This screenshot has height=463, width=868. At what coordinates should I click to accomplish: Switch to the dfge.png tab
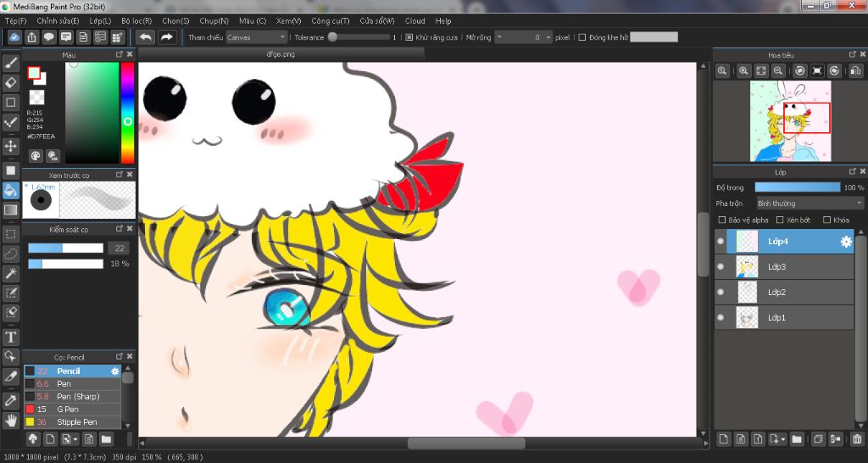[x=281, y=54]
